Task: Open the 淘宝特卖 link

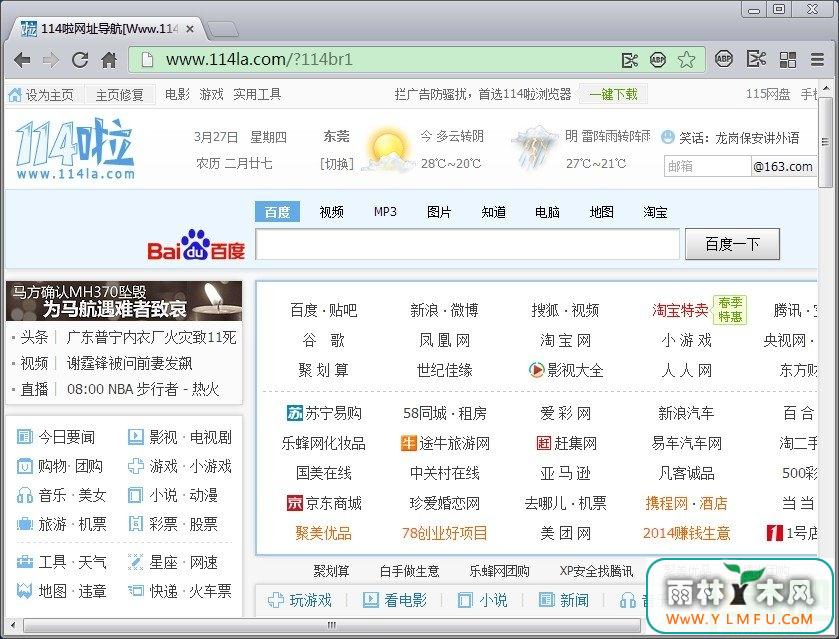Action: point(680,310)
